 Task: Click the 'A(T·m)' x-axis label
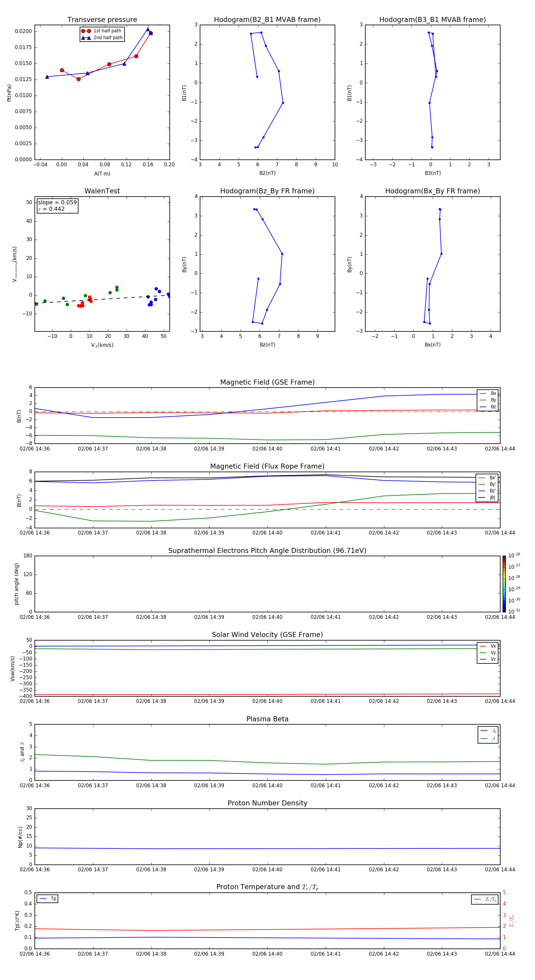click(x=102, y=174)
